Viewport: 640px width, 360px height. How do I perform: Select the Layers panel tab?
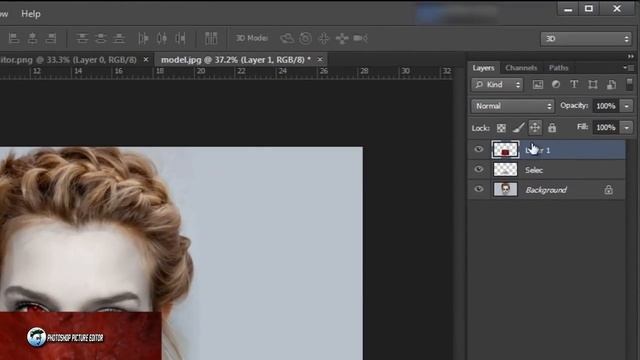pyautogui.click(x=483, y=68)
